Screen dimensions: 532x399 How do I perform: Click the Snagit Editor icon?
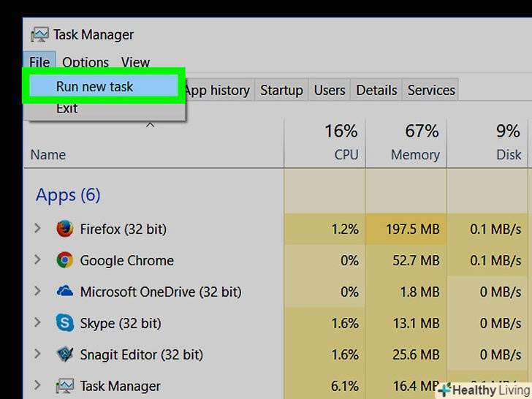point(65,354)
